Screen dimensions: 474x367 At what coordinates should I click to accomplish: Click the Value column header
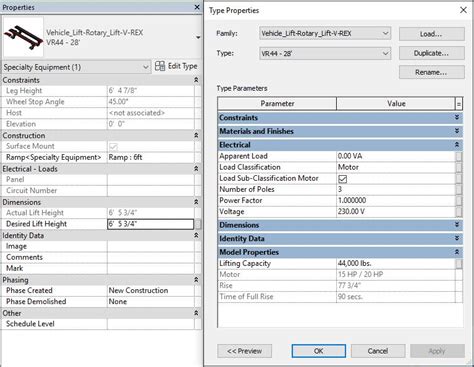coord(396,104)
